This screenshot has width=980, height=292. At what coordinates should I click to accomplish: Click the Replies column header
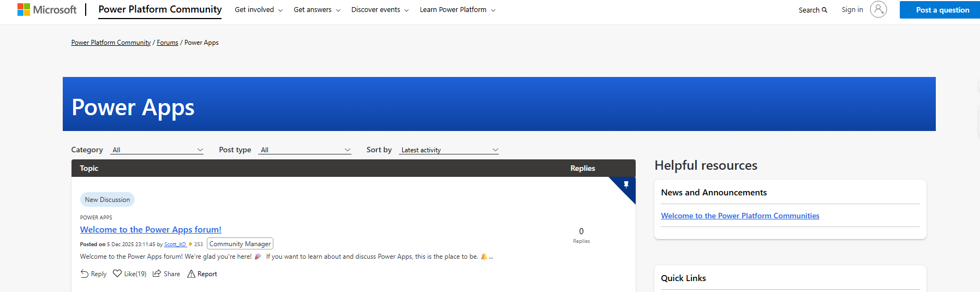coord(583,168)
